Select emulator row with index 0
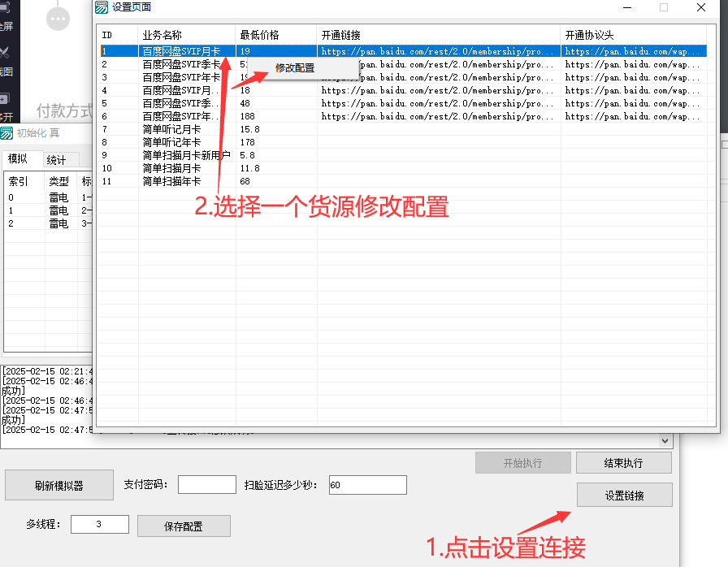The height and width of the screenshot is (567, 728). point(48,197)
